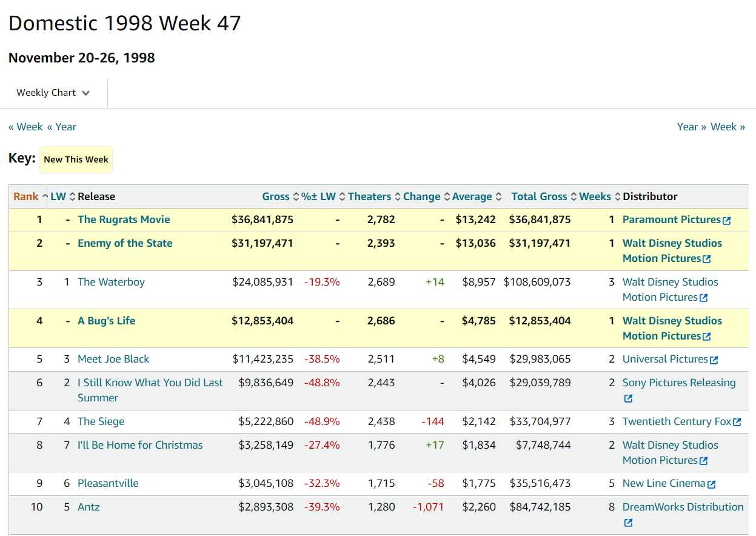
Task: Click the -144 theater change for The Siege
Action: click(x=433, y=421)
